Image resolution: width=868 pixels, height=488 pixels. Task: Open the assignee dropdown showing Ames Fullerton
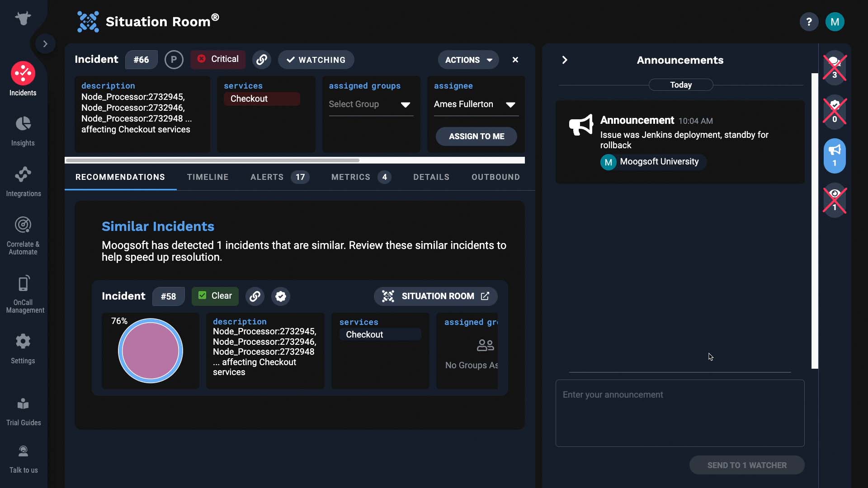pos(476,105)
